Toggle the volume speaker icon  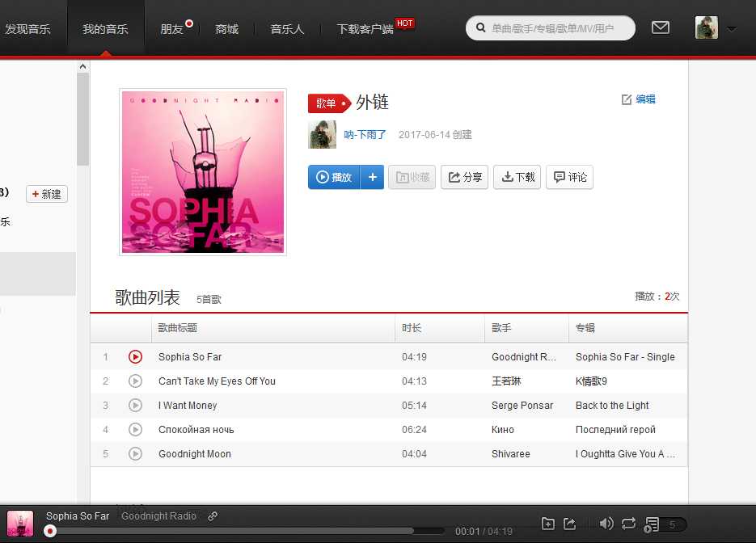606,524
